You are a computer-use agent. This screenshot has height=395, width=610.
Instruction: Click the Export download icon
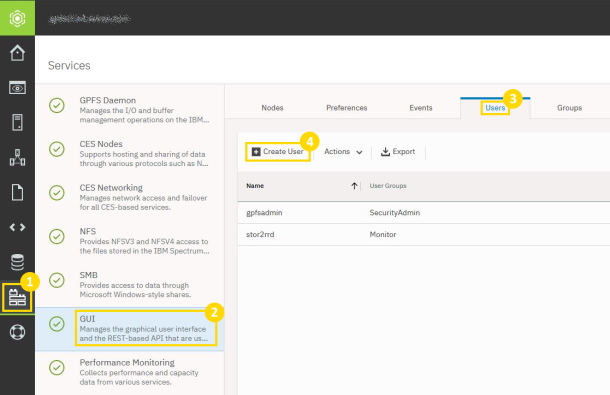(385, 152)
